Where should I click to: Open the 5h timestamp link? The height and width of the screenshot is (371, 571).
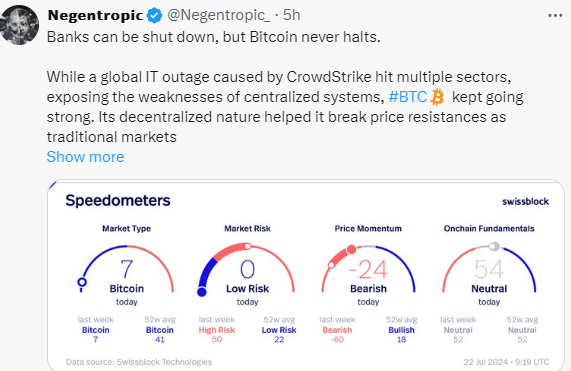tap(292, 15)
